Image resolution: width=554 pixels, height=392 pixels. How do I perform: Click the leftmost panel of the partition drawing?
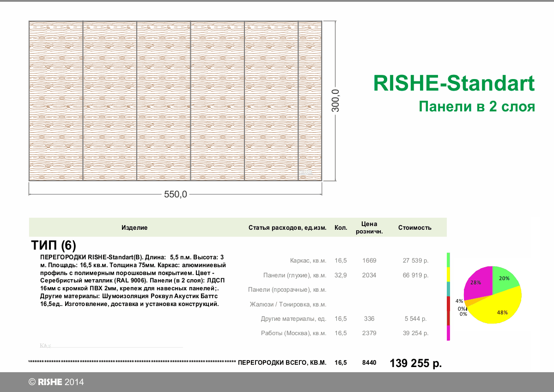(x=56, y=101)
